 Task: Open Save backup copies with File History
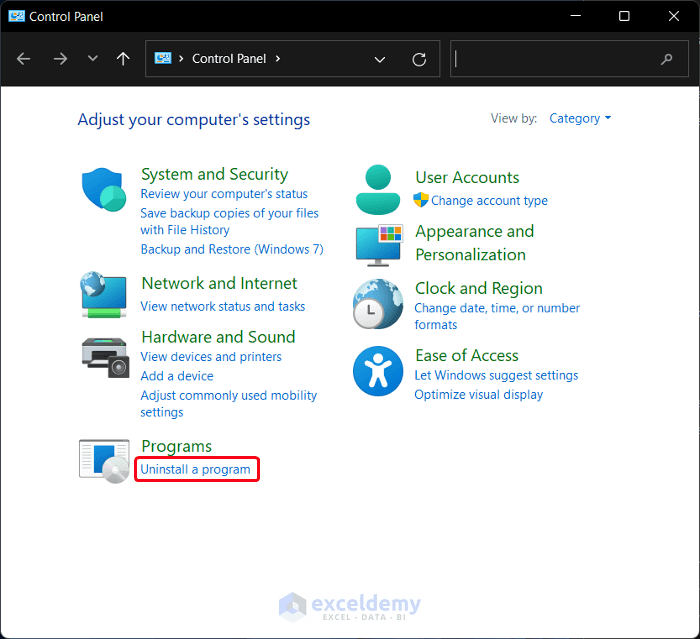[x=229, y=221]
